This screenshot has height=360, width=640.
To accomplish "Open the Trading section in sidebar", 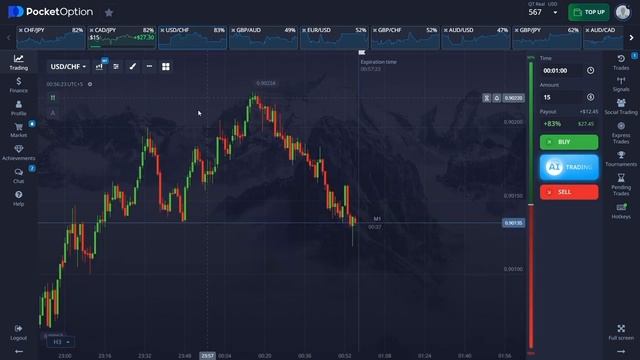I will coord(18,62).
